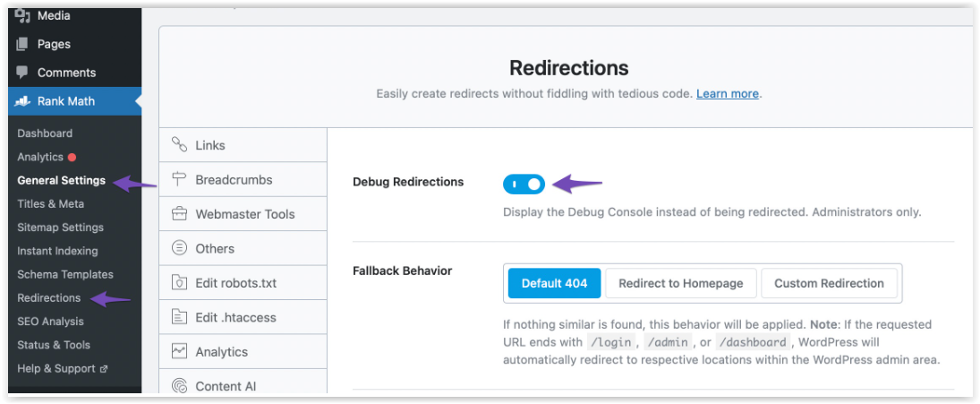
Task: Open Rank Math Dashboard
Action: click(45, 133)
